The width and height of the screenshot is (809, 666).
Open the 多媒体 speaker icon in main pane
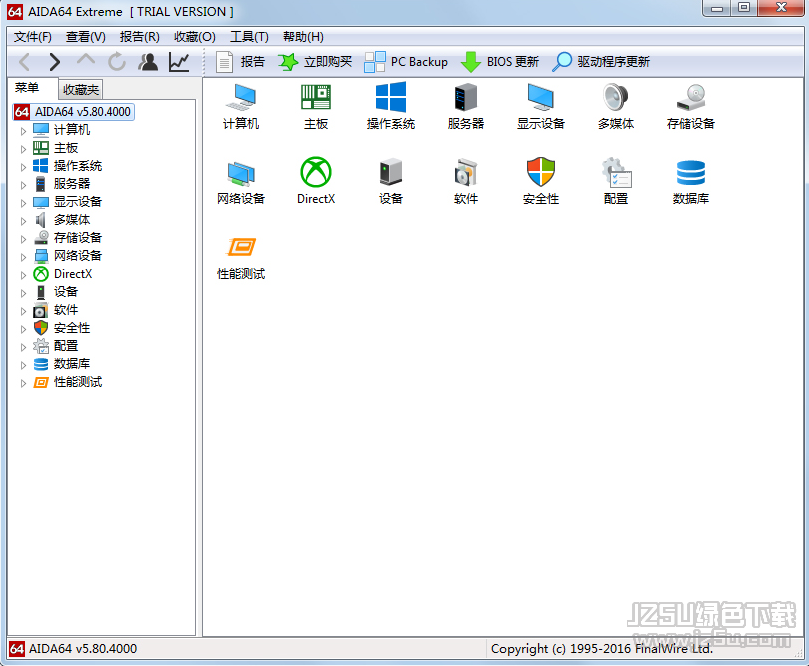point(616,107)
